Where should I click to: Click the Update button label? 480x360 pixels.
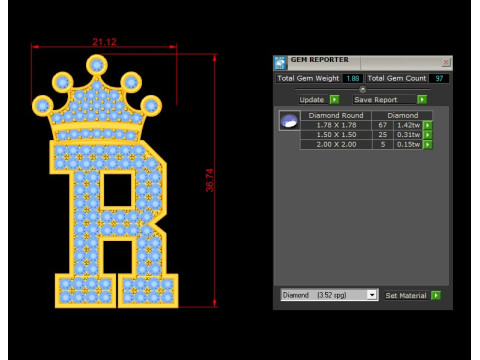point(312,100)
